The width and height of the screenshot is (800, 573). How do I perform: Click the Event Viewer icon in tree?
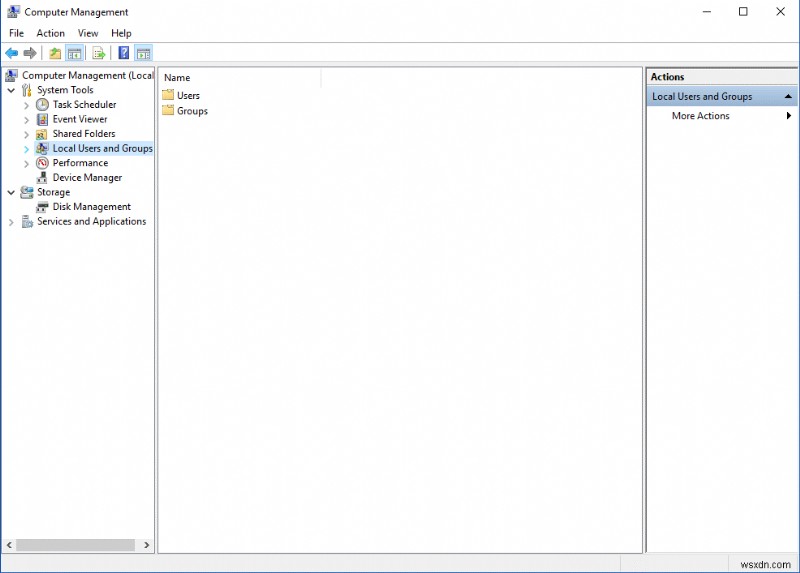(x=42, y=119)
